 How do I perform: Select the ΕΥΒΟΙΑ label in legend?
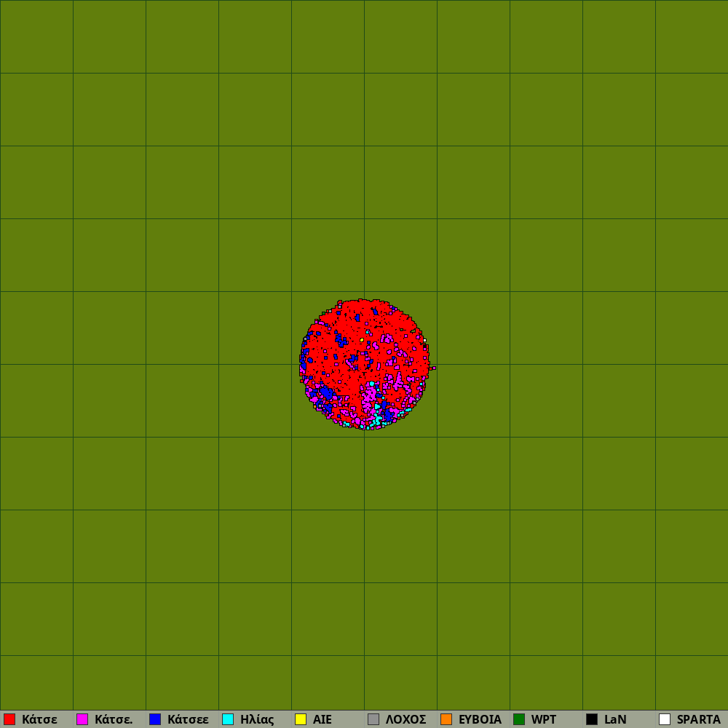(480, 720)
